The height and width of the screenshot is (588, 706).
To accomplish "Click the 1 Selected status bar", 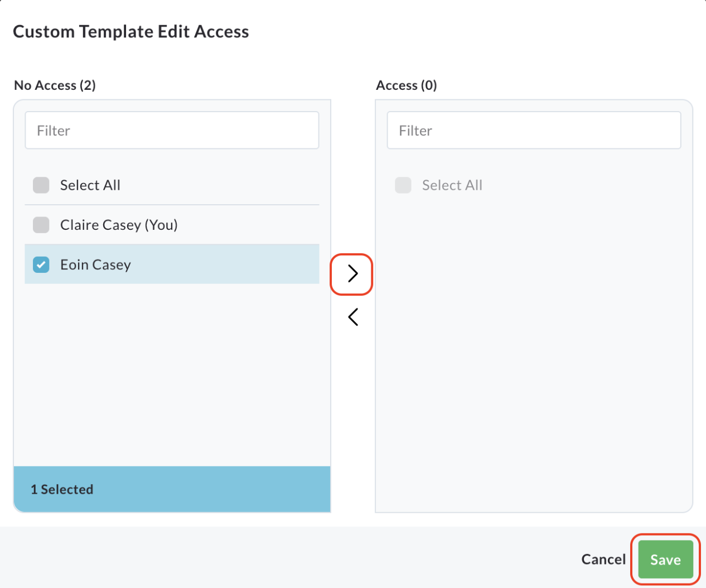I will click(x=172, y=489).
